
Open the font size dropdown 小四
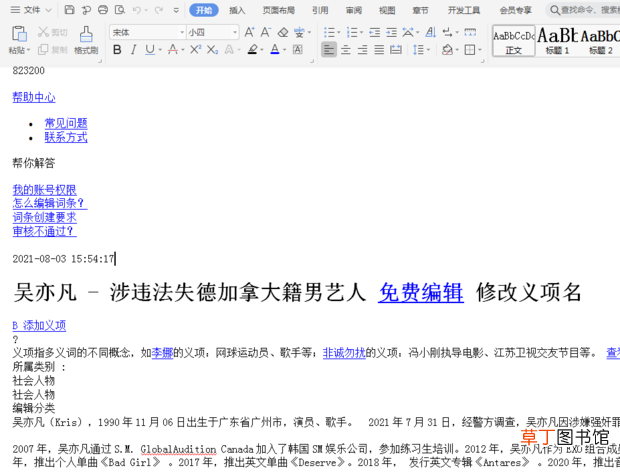tap(235, 32)
